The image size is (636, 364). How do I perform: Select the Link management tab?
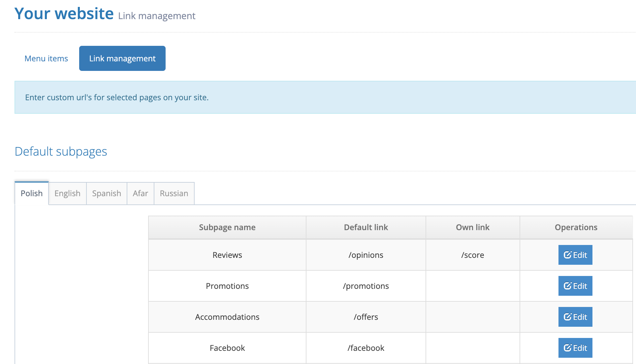(122, 58)
